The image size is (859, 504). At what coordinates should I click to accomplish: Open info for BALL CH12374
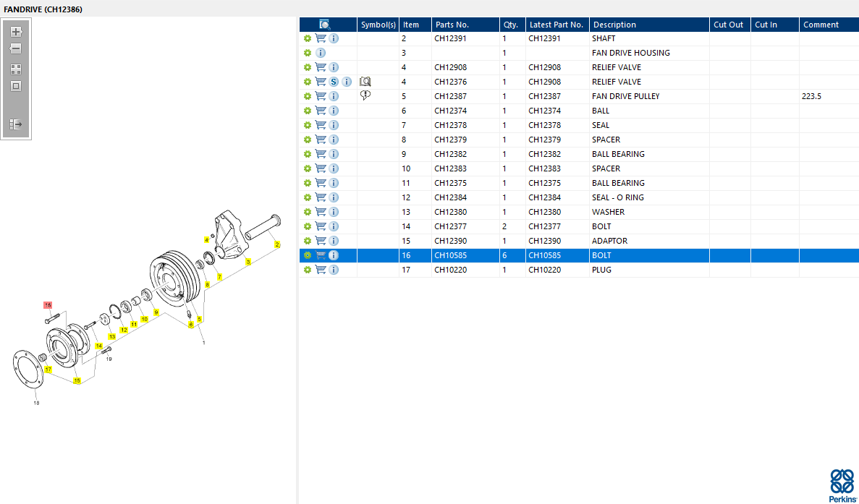pyautogui.click(x=334, y=111)
